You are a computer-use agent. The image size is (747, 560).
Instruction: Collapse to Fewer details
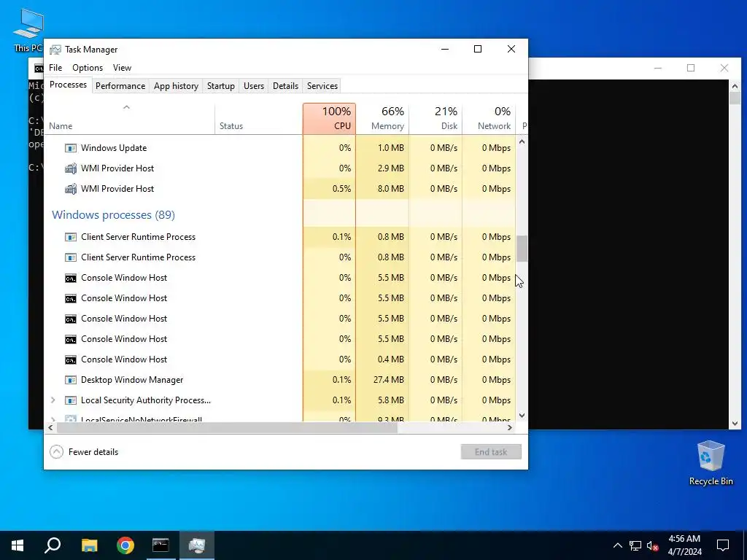point(84,452)
